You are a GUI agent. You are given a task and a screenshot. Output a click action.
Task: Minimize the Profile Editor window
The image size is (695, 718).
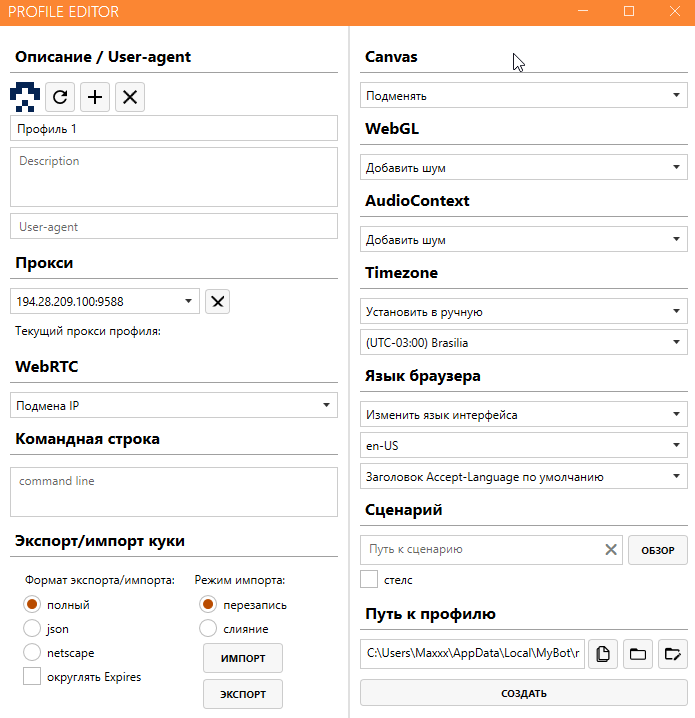pyautogui.click(x=583, y=11)
